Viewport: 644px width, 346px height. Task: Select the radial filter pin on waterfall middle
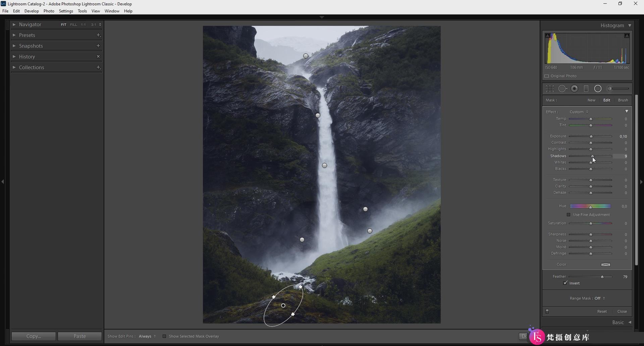324,165
